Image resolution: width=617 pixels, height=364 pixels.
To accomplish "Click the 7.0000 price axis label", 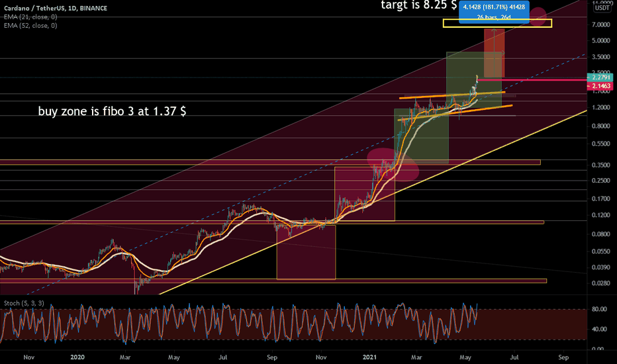I will (x=600, y=24).
